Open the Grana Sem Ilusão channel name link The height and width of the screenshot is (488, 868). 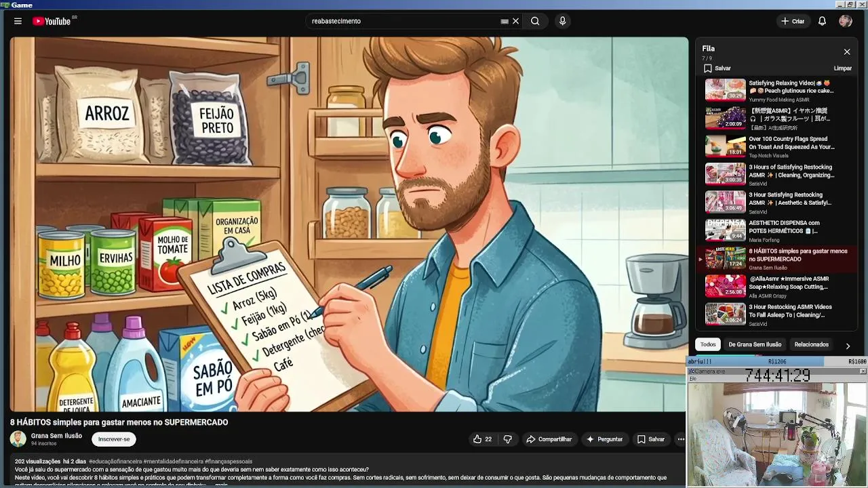pos(56,436)
